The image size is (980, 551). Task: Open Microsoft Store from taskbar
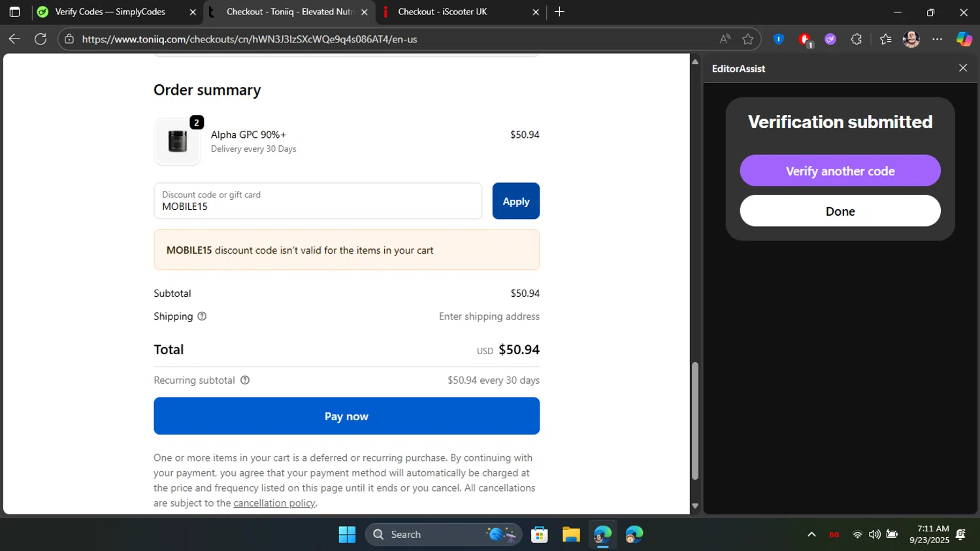[x=540, y=535]
